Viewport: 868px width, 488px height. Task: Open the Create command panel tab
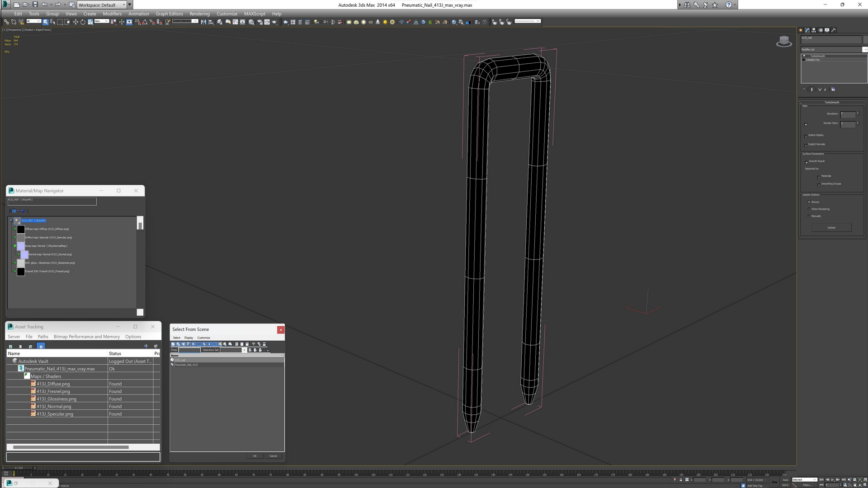pos(801,30)
